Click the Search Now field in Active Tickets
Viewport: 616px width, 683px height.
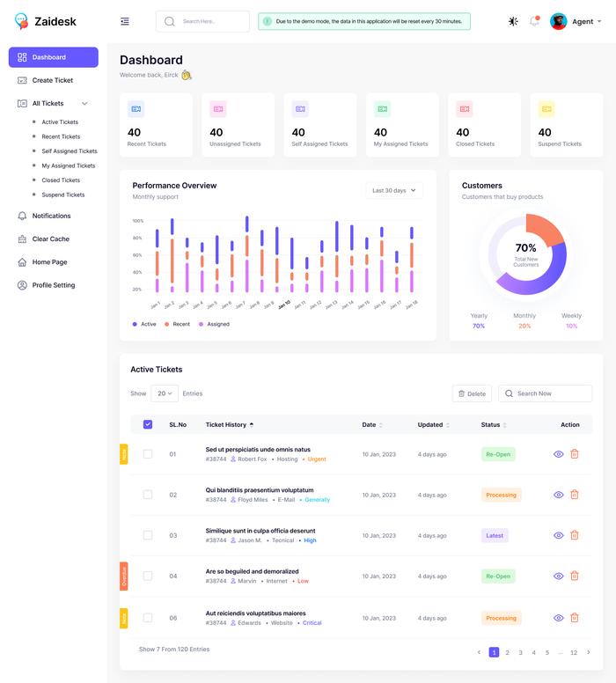tap(546, 393)
